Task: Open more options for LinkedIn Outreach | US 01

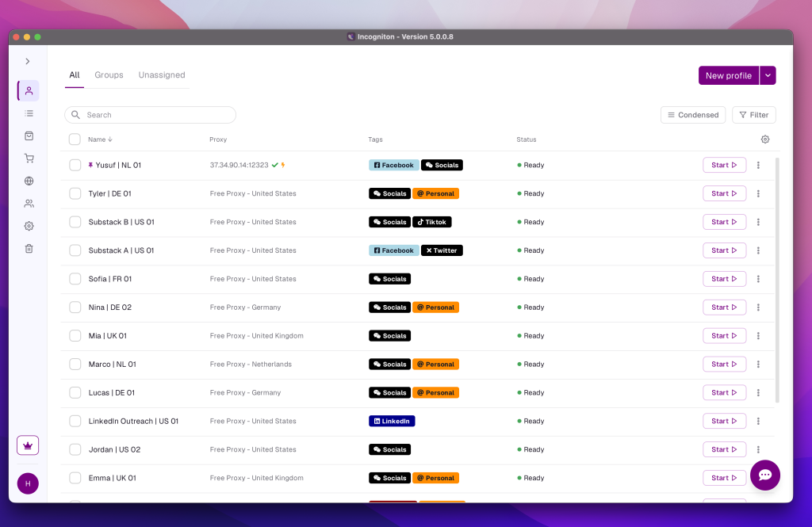Action: [x=758, y=422]
